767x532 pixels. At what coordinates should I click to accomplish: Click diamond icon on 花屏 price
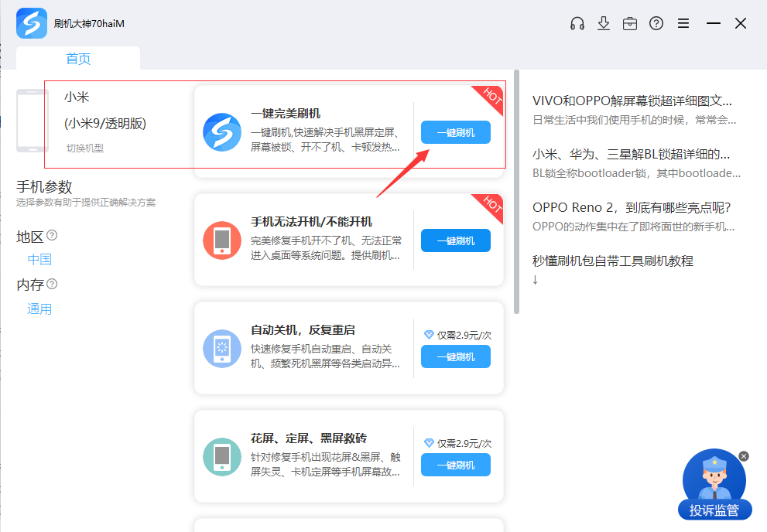[x=429, y=443]
